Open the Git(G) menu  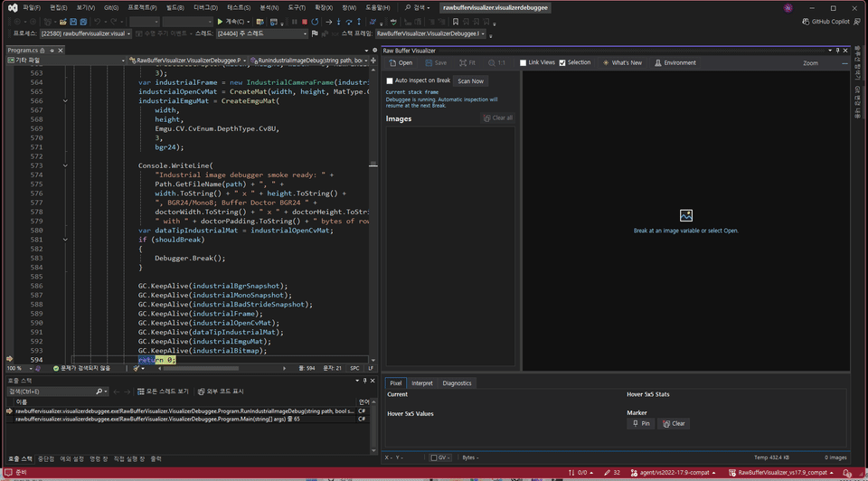pyautogui.click(x=111, y=8)
